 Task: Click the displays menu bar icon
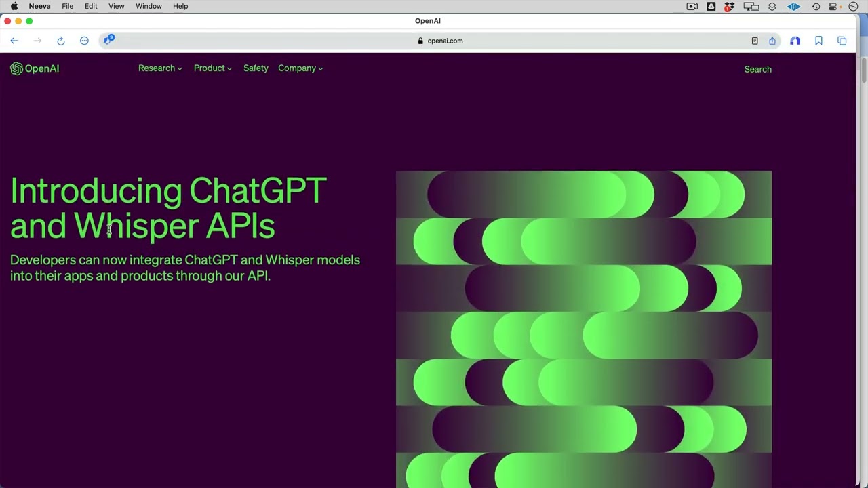coord(751,6)
